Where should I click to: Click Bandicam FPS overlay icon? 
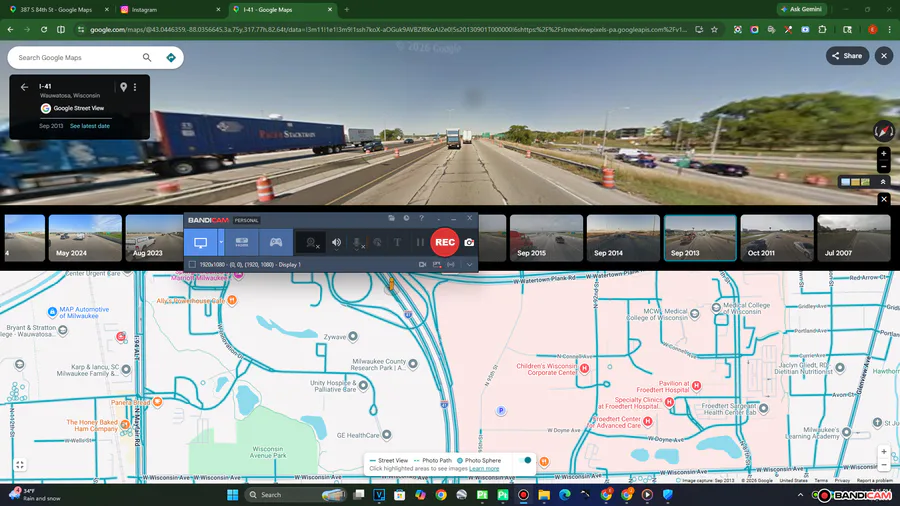click(x=437, y=264)
